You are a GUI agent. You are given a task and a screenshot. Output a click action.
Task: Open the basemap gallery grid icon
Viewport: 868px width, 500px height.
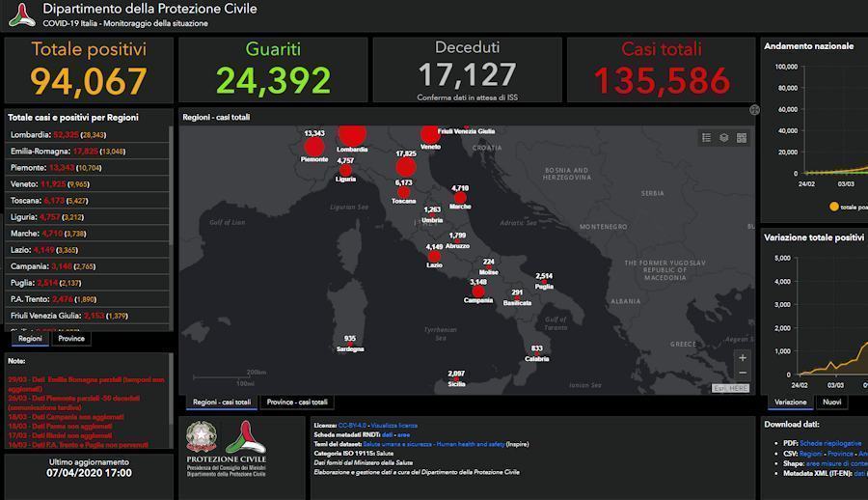(742, 137)
